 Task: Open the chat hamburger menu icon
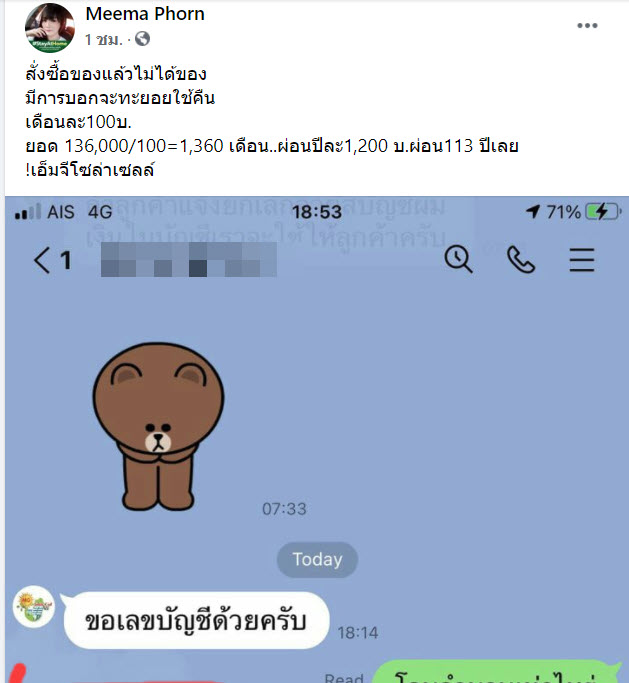coord(582,260)
